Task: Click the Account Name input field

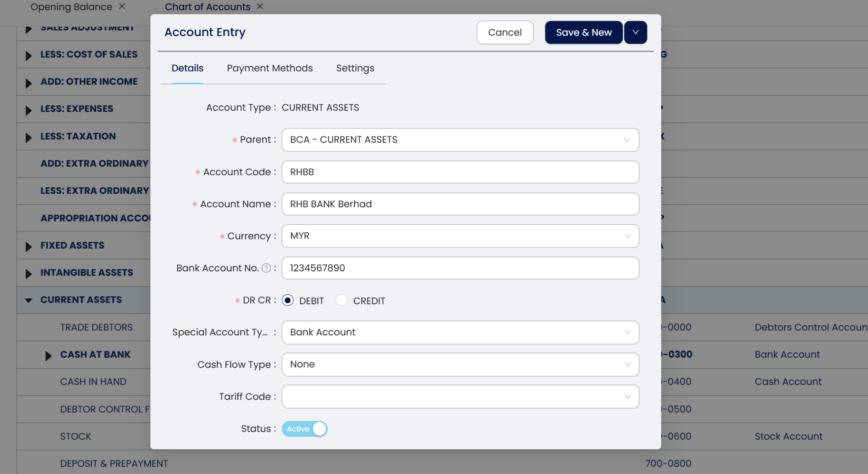Action: coord(460,204)
